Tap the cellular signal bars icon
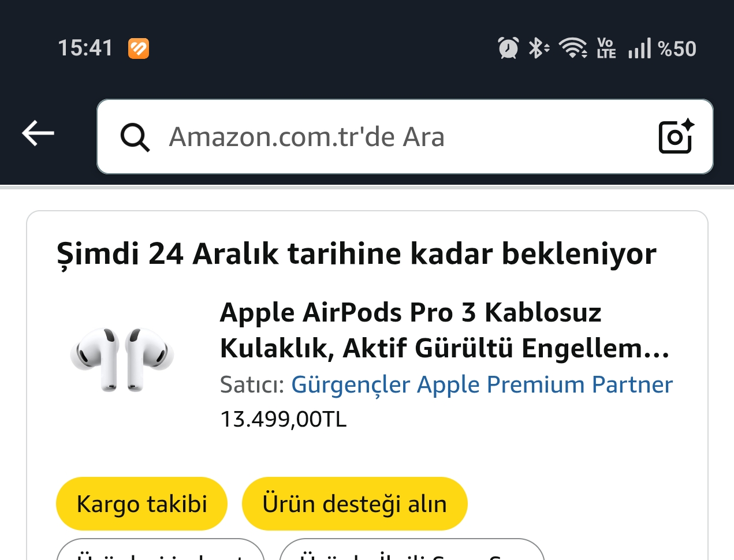Viewport: 734px width, 560px height. 639,48
